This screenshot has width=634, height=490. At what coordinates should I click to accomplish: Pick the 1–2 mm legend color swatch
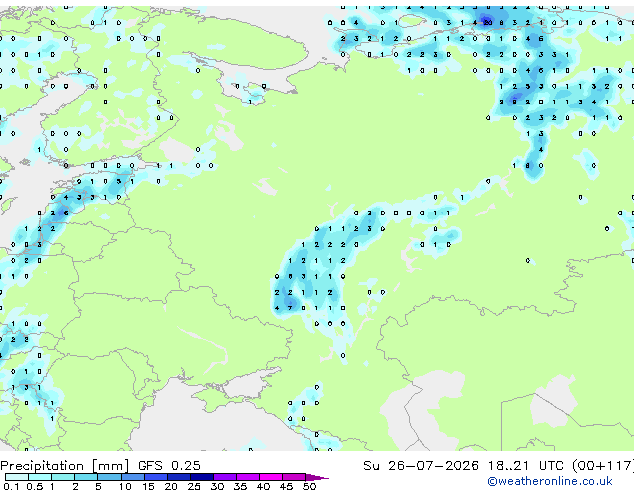click(x=63, y=477)
